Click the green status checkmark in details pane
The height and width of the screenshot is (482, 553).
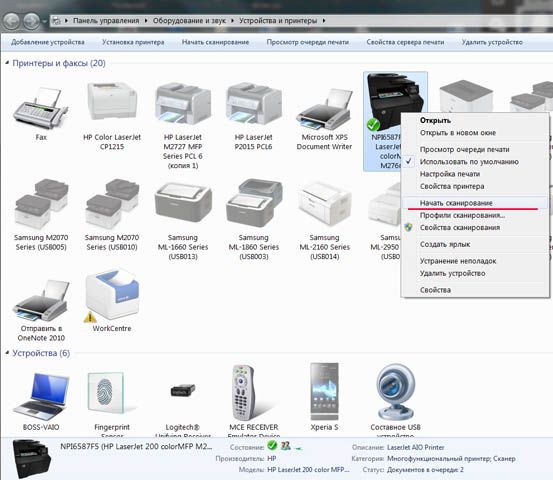point(272,446)
